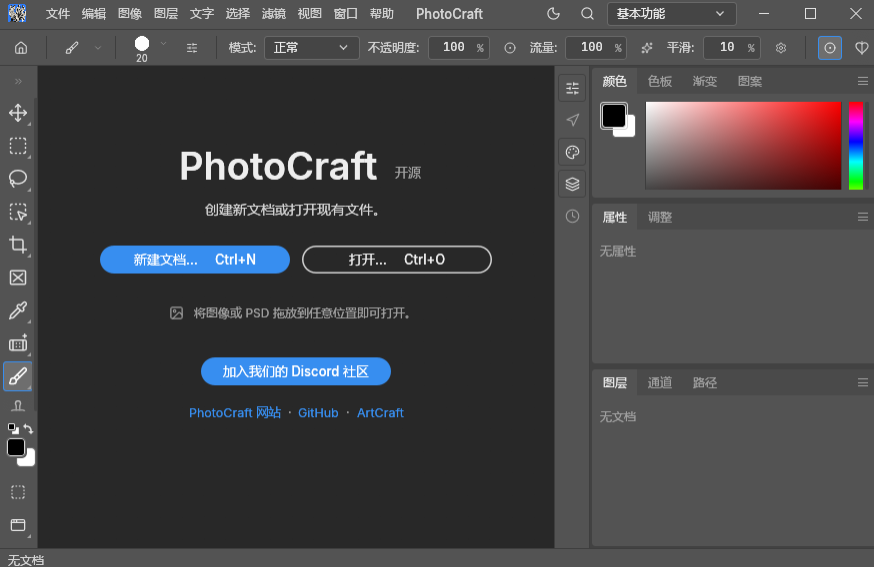This screenshot has width=874, height=567.
Task: Switch to the 通道 tab
Action: tap(660, 382)
